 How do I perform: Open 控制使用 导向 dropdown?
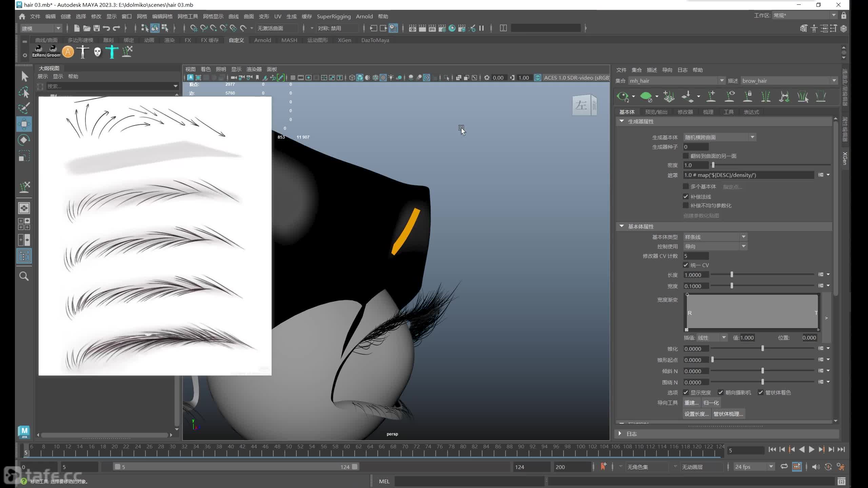(715, 246)
